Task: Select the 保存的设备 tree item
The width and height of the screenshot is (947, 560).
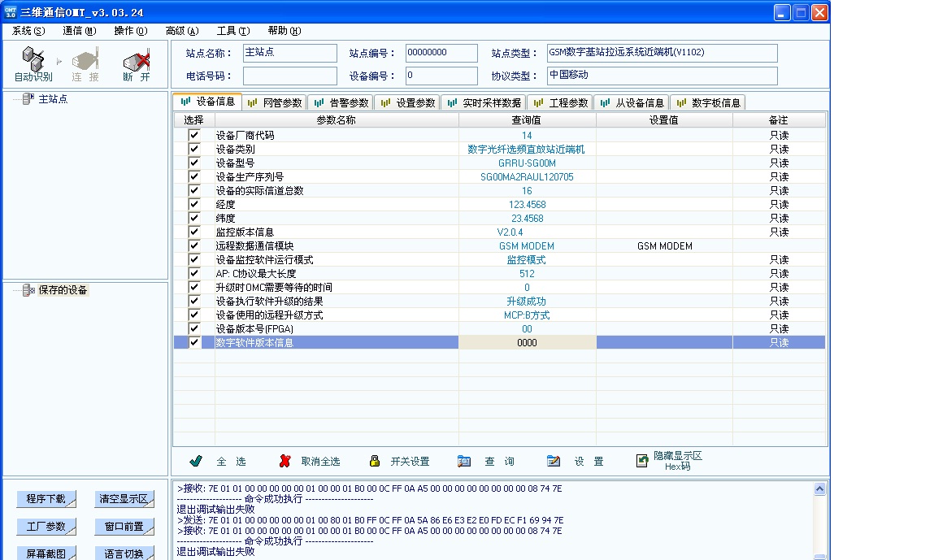Action: coord(63,290)
